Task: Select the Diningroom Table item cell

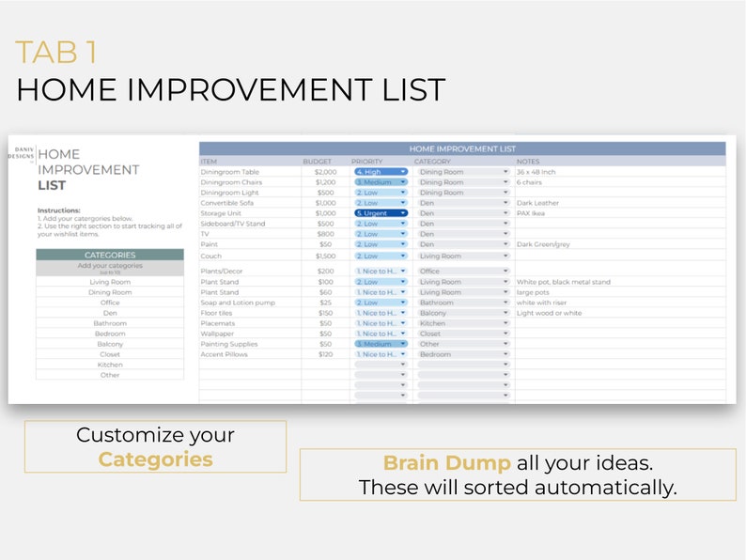Action: (x=250, y=172)
